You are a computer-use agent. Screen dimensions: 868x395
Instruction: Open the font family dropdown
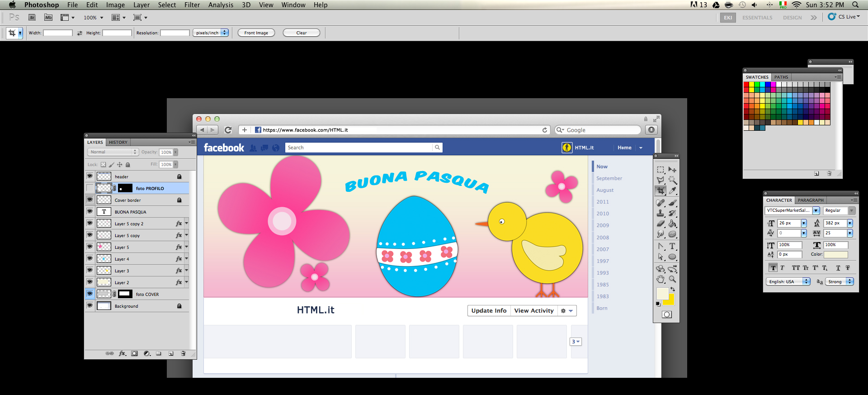point(816,210)
